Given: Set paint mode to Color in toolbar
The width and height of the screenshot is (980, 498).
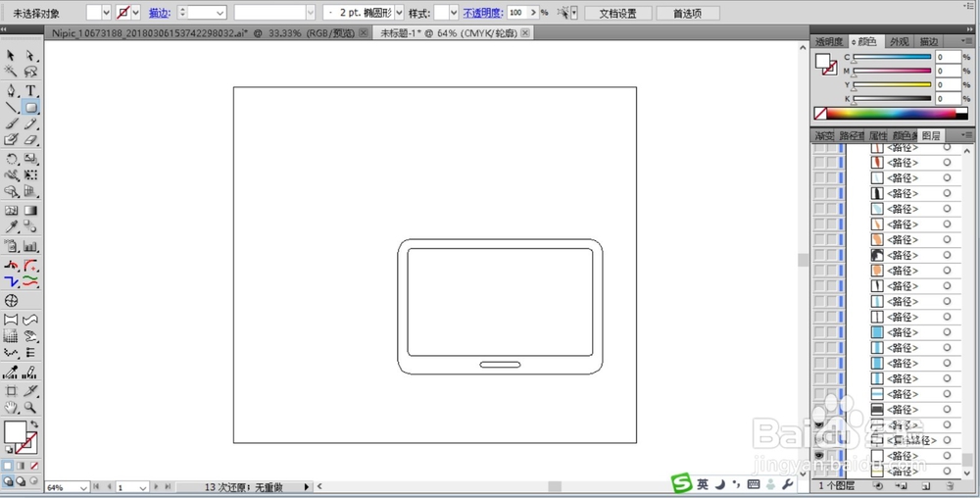Looking at the screenshot, I should point(8,466).
